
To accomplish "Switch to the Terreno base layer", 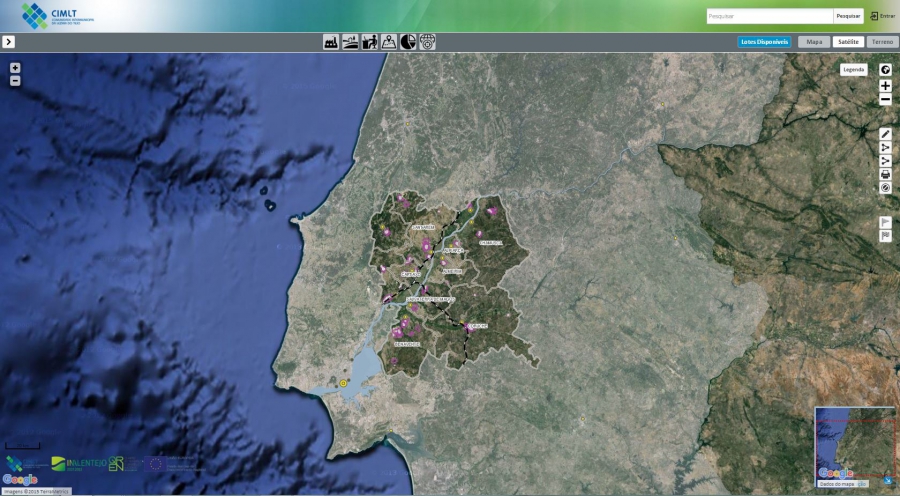I will tap(881, 42).
